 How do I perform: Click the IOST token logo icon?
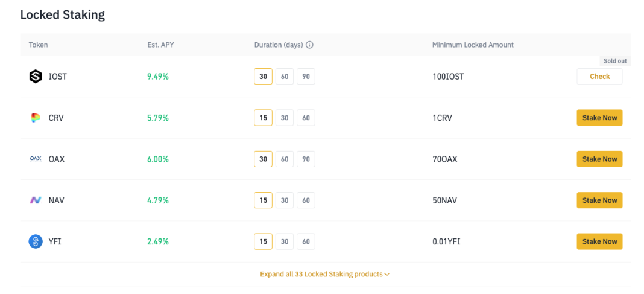click(36, 77)
